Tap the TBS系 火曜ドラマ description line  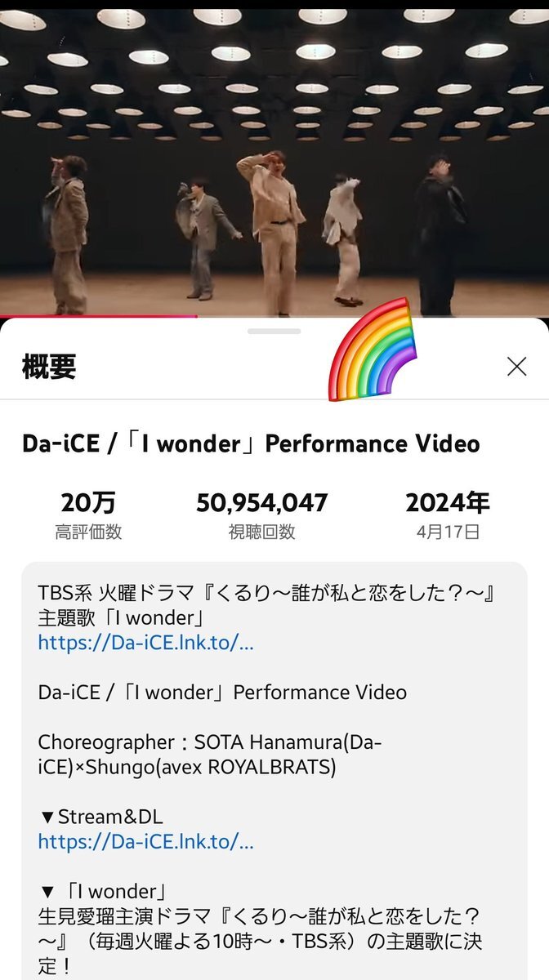click(x=267, y=593)
